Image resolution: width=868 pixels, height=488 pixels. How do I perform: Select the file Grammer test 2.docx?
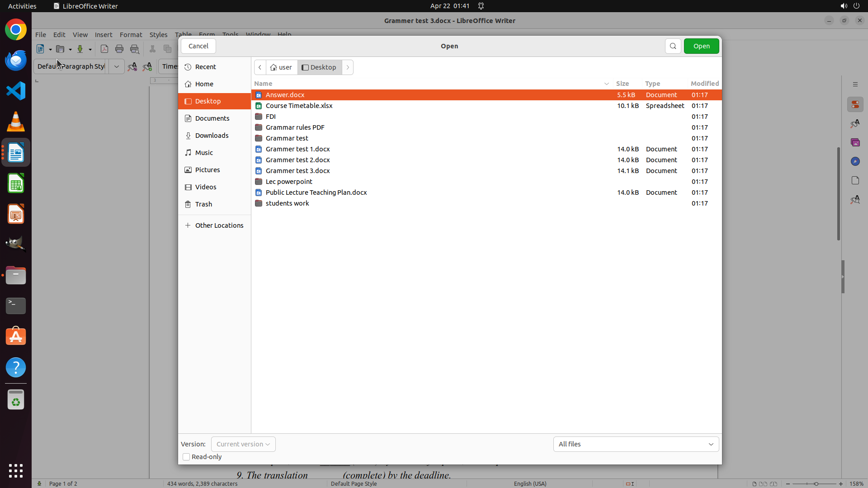point(297,160)
